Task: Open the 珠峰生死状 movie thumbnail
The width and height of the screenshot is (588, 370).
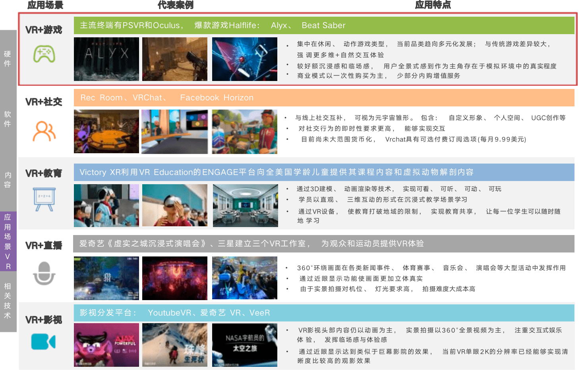Action: tap(175, 345)
